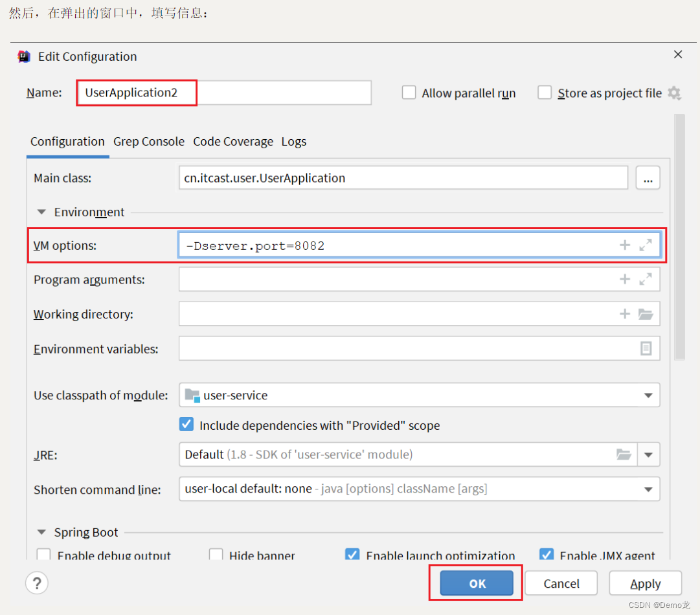This screenshot has height=615, width=700.
Task: Click the Name input field
Action: pos(224,93)
